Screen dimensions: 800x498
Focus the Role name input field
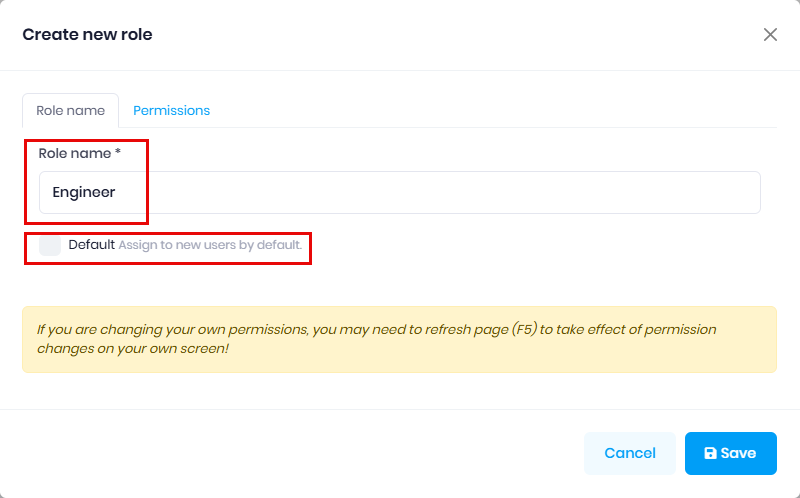pos(400,192)
